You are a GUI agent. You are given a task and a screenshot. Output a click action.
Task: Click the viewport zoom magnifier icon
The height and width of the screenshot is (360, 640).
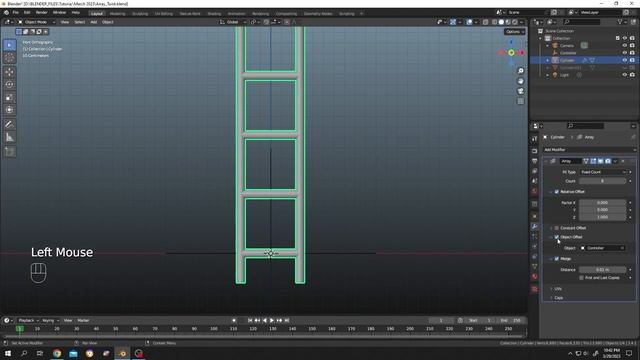tap(520, 71)
